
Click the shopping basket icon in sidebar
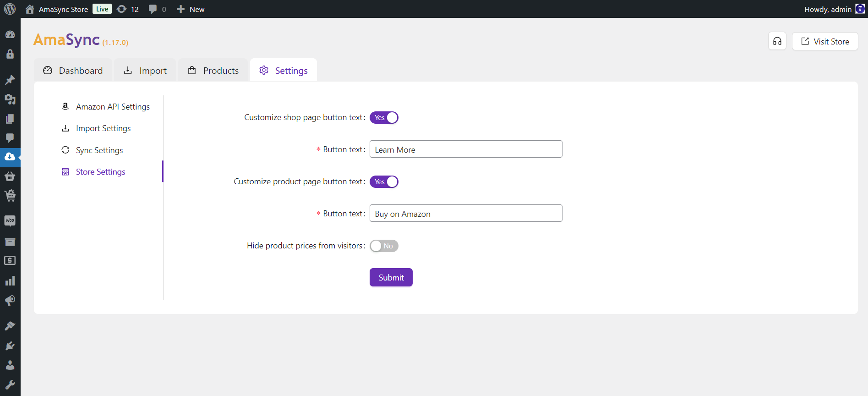(x=10, y=176)
